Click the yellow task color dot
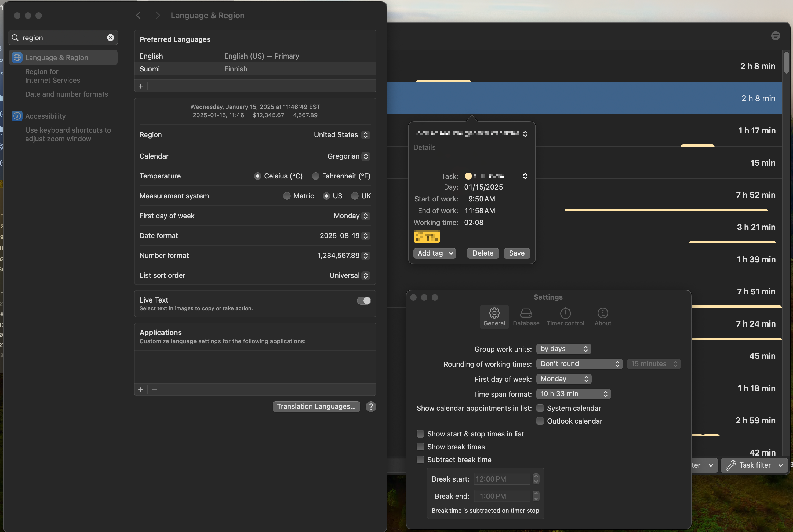The image size is (793, 532). [x=468, y=176]
